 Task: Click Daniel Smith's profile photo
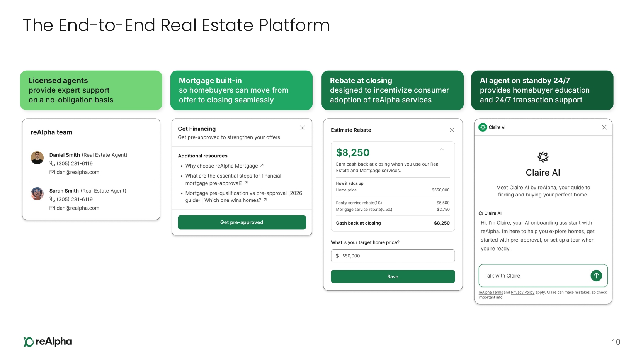coord(37,158)
